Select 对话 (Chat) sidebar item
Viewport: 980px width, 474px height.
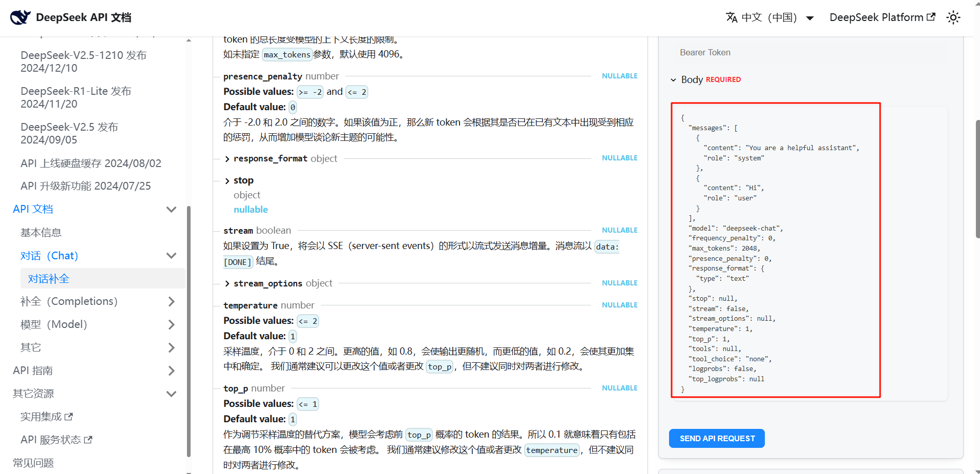49,256
